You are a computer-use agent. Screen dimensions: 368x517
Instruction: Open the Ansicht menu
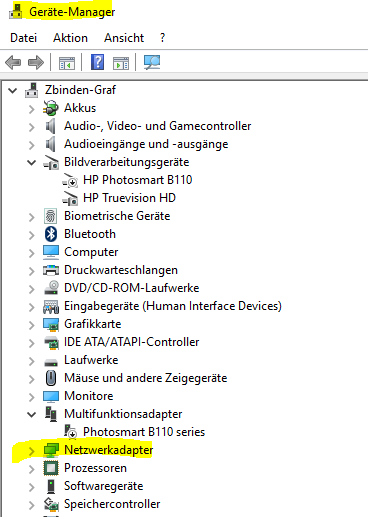tap(124, 38)
